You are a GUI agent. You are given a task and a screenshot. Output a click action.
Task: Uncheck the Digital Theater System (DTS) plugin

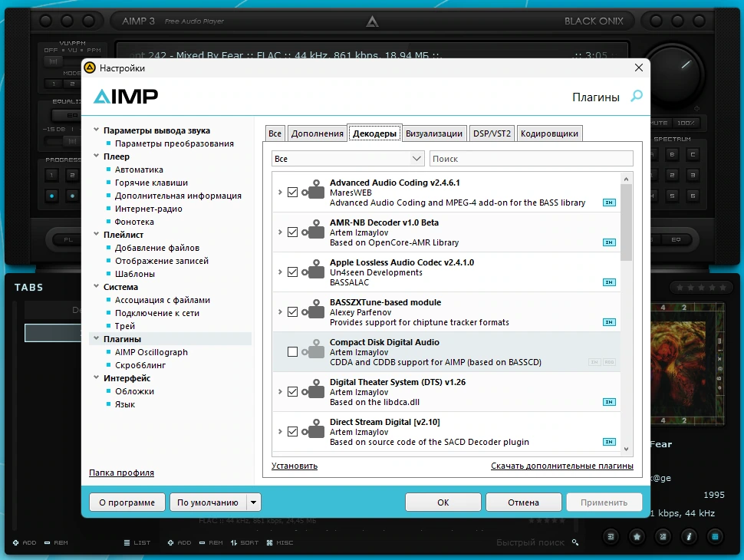click(x=293, y=391)
